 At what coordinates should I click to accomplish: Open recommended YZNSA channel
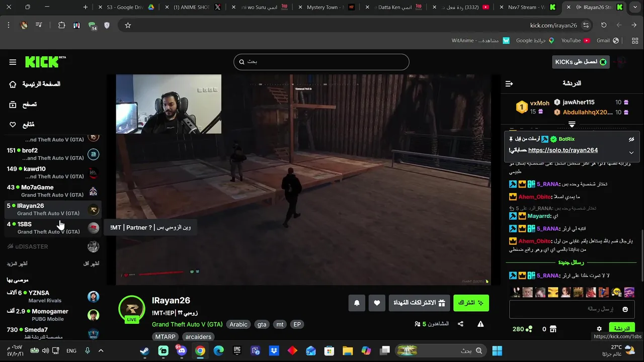click(x=53, y=296)
